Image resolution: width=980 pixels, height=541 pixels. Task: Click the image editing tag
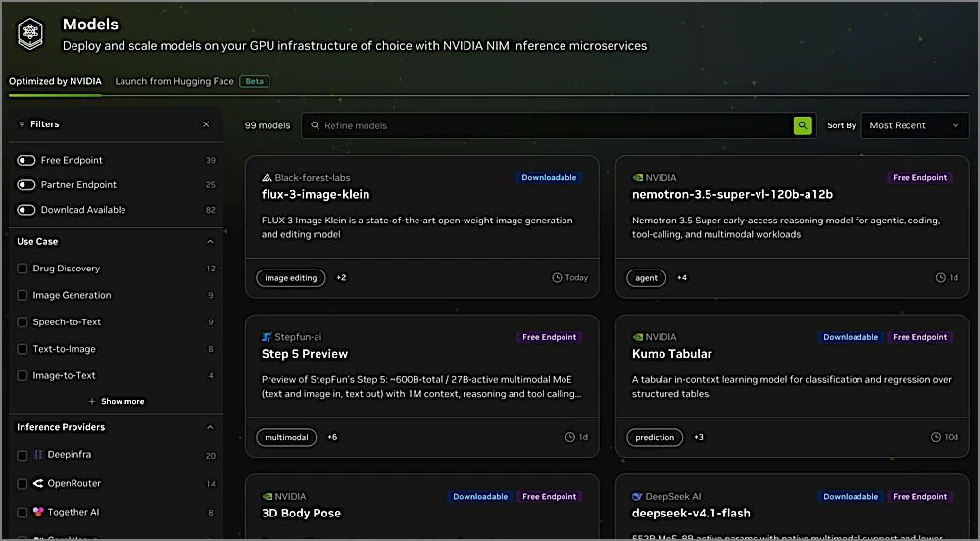(x=291, y=278)
